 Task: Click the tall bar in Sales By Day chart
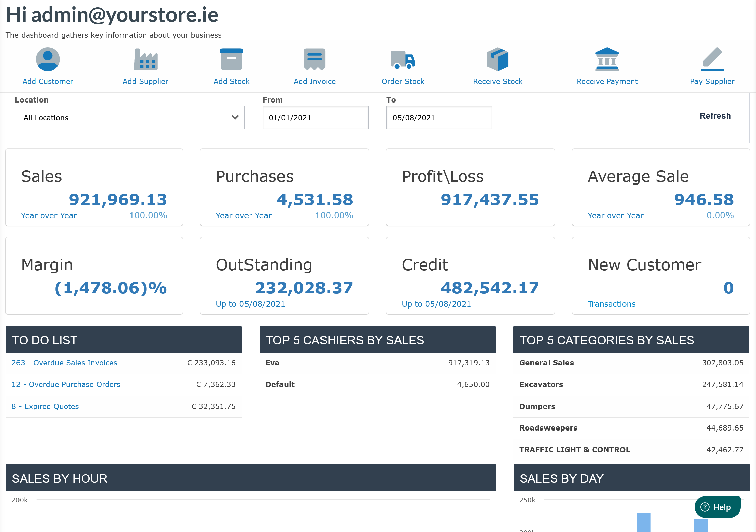[643, 522]
